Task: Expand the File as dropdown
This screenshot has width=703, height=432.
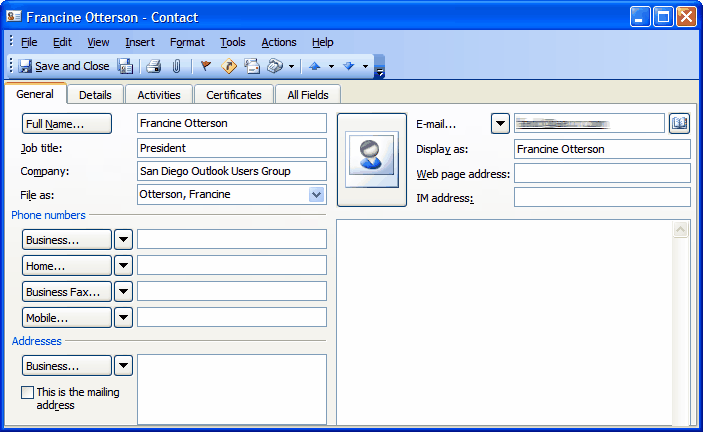Action: [317, 195]
